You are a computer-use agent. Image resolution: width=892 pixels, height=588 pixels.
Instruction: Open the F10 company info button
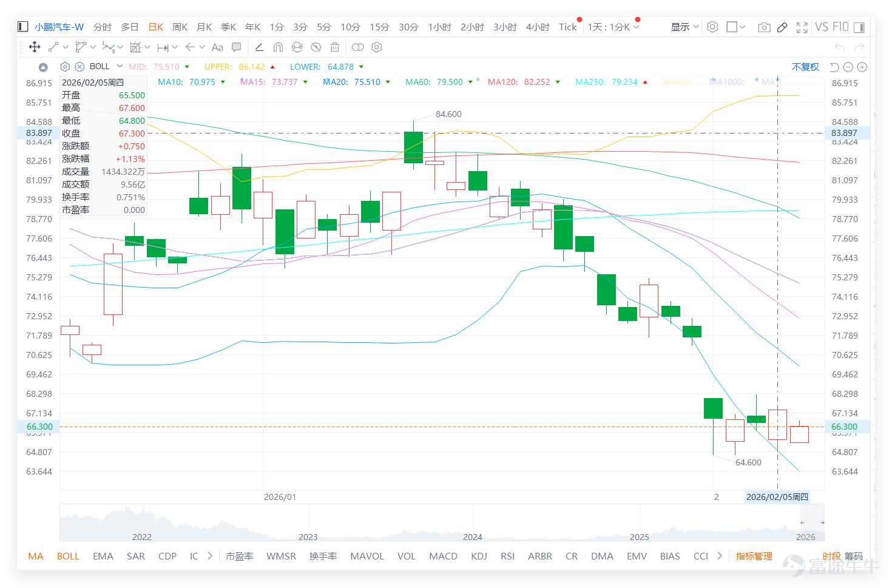click(x=840, y=27)
